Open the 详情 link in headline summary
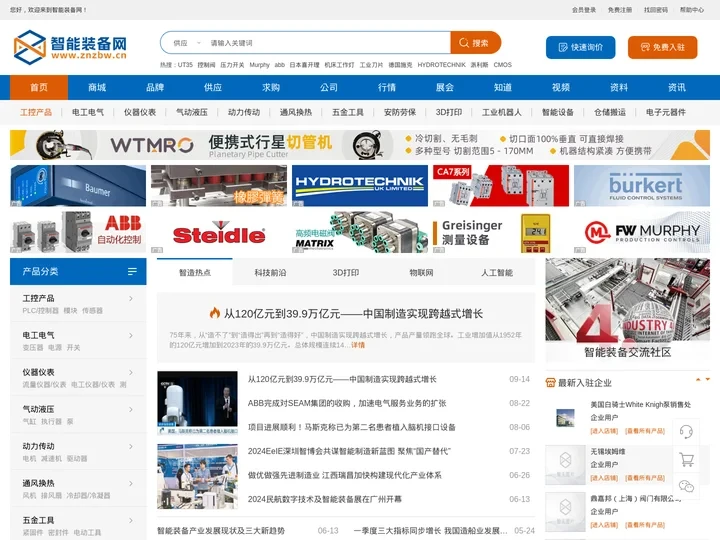The height and width of the screenshot is (540, 720). 358,345
